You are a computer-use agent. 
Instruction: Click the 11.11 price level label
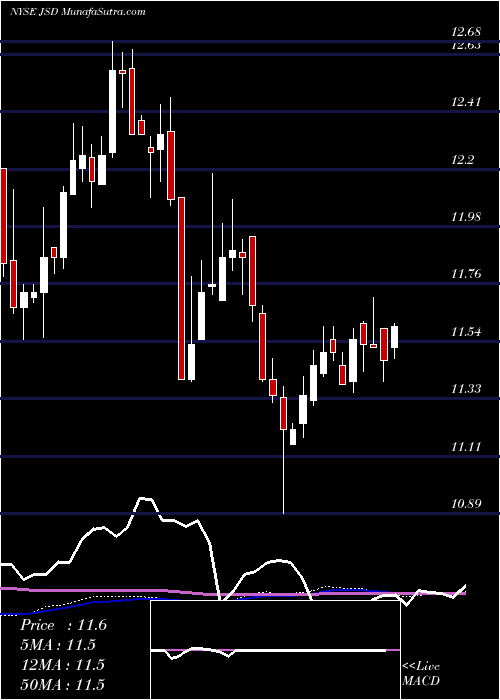point(466,446)
